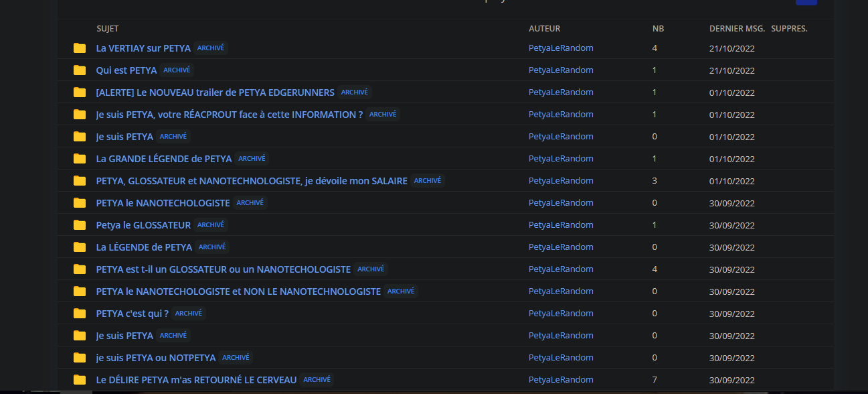Open topic 'La VERTIAY sur PETYA'
868x394 pixels.
tap(143, 48)
